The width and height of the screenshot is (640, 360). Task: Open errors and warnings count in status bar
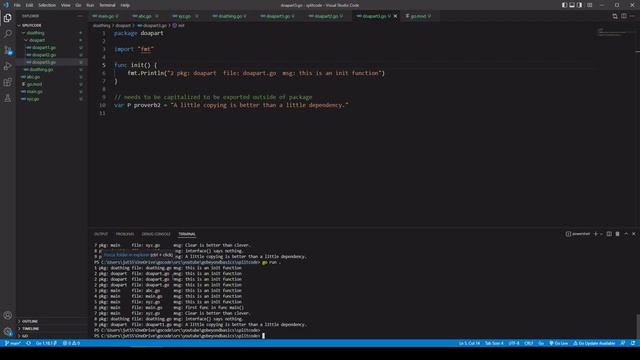[x=71, y=343]
